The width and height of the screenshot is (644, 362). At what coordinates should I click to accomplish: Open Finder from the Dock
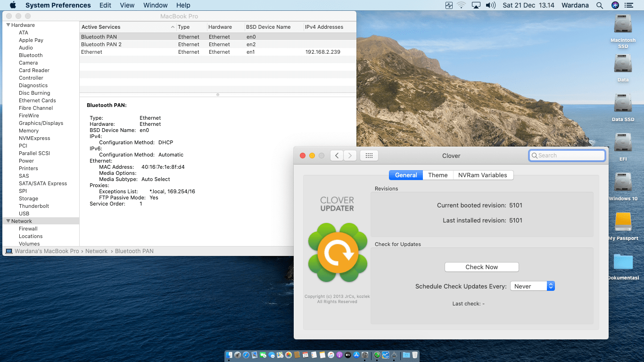point(229,355)
